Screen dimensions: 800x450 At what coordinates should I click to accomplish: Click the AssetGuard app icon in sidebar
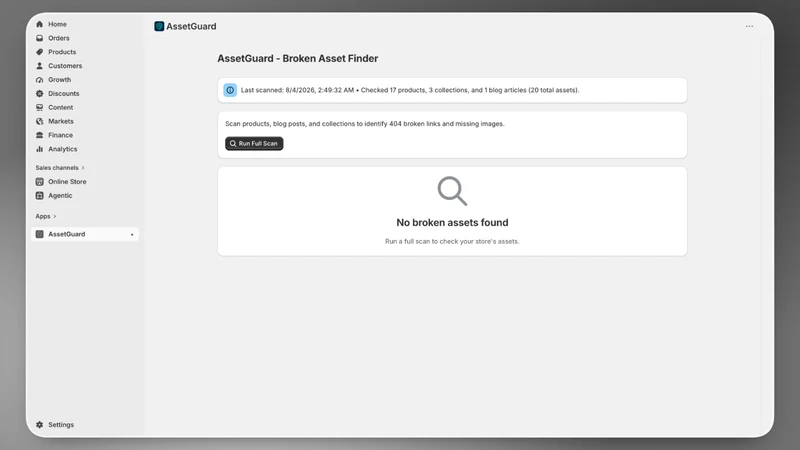[x=39, y=234]
